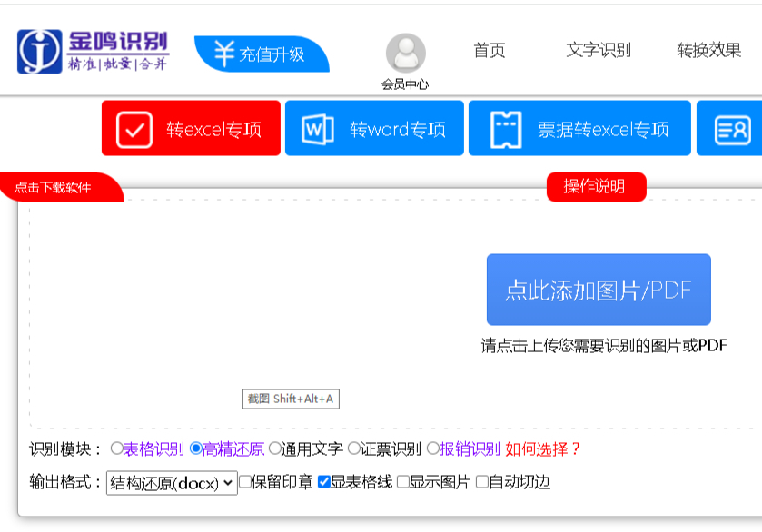Click 点此添加图片/PDF upload button
The height and width of the screenshot is (532, 762).
coord(599,290)
